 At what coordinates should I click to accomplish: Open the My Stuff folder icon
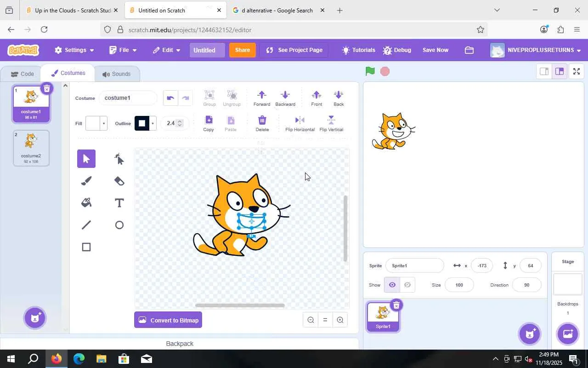pos(469,50)
